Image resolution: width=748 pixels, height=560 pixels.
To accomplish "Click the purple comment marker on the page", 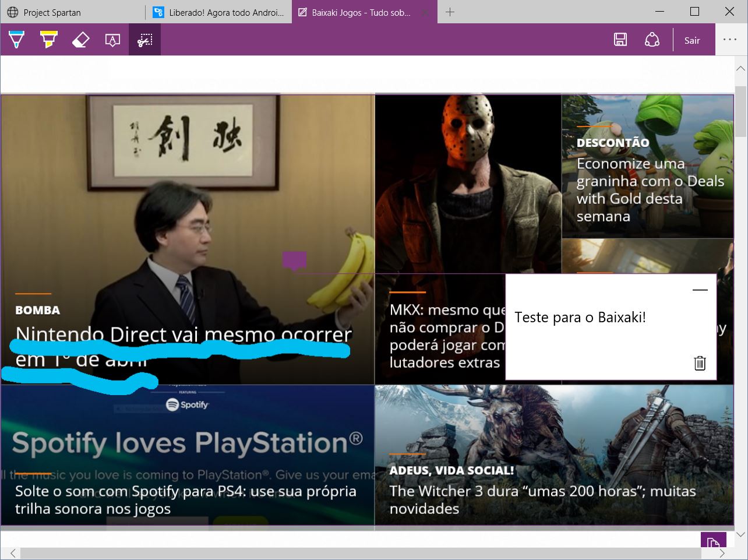I will [294, 261].
